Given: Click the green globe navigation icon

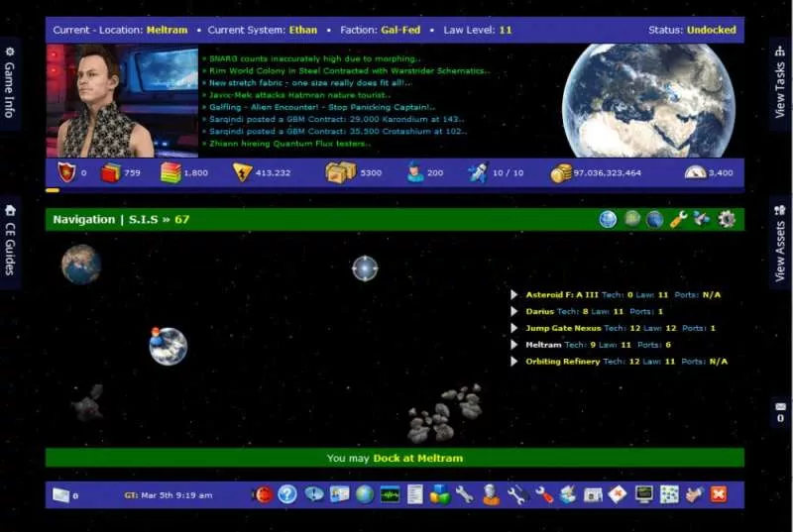Looking at the screenshot, I should tap(632, 219).
